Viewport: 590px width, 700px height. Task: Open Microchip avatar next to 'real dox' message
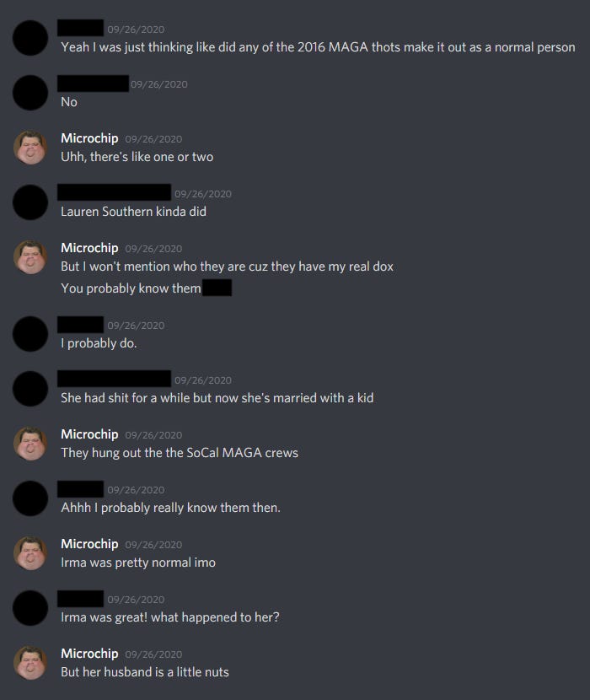[x=30, y=257]
